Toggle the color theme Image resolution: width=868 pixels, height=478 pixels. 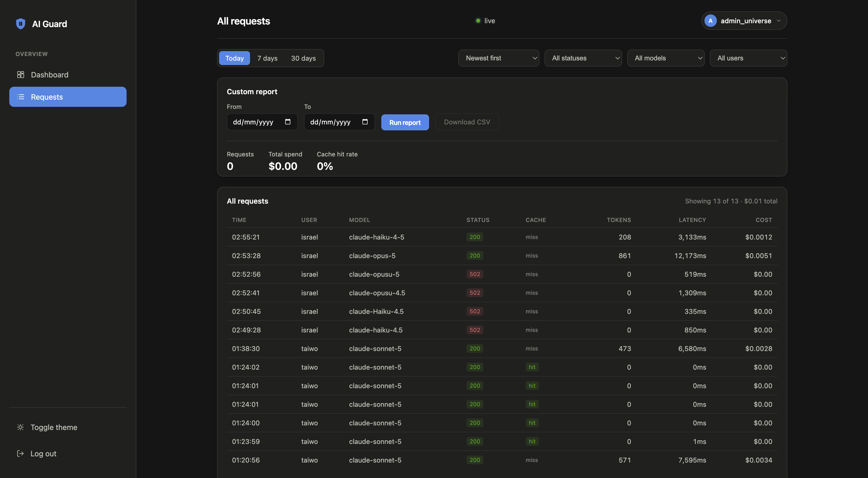(68, 427)
